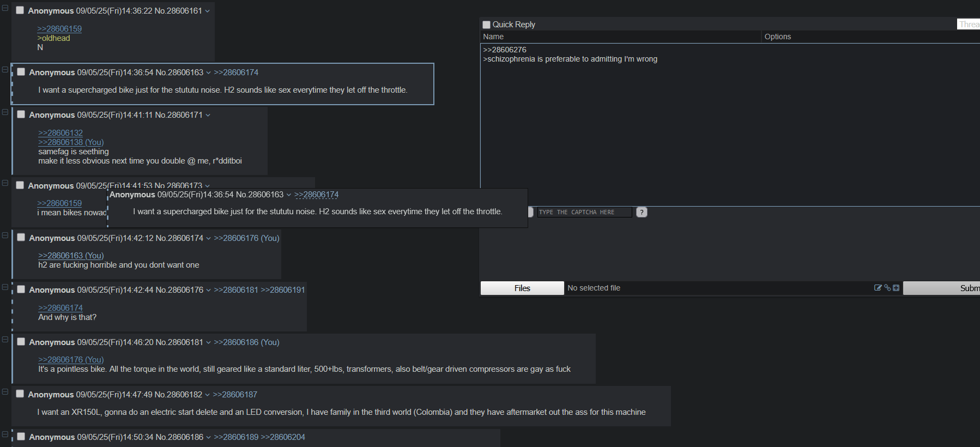980x447 pixels.
Task: Click the plus icon beside Submit button
Action: pos(896,288)
